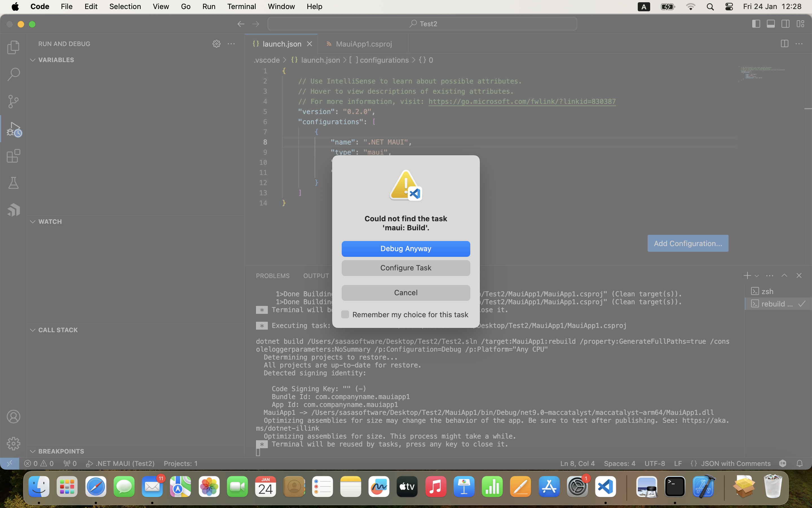
Task: Open the go.microsoft.com fwlink URL
Action: point(522,102)
